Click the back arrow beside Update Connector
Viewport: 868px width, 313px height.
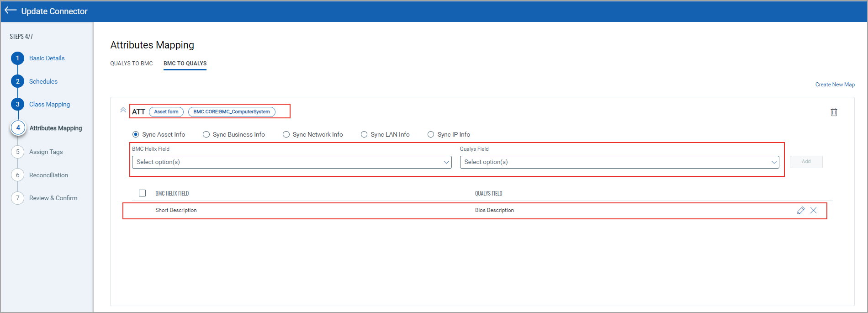click(11, 11)
